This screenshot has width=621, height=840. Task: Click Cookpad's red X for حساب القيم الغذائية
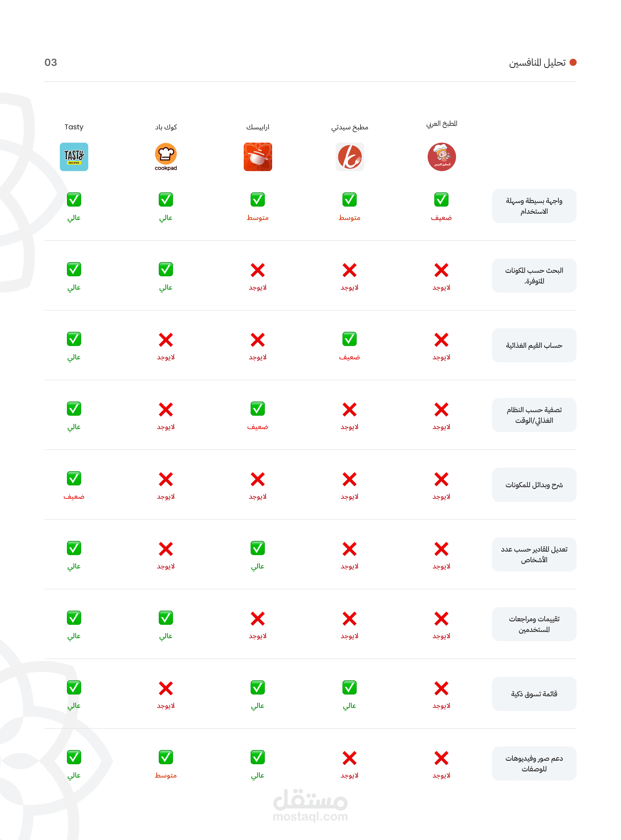pyautogui.click(x=166, y=340)
